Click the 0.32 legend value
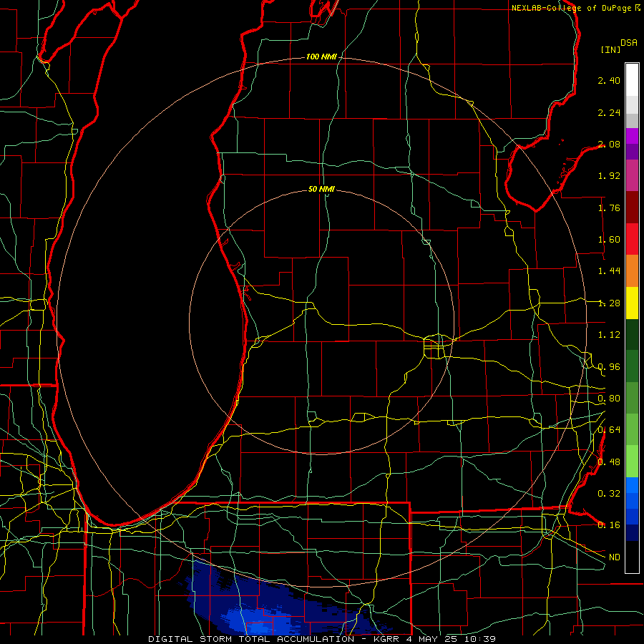Screen dimensions: 644x644 click(x=609, y=494)
